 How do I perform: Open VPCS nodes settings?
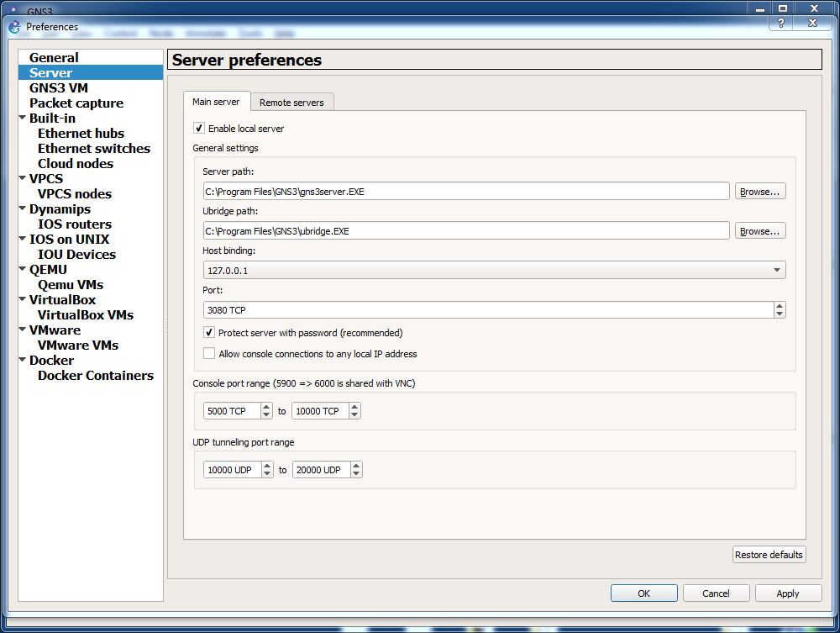[75, 193]
